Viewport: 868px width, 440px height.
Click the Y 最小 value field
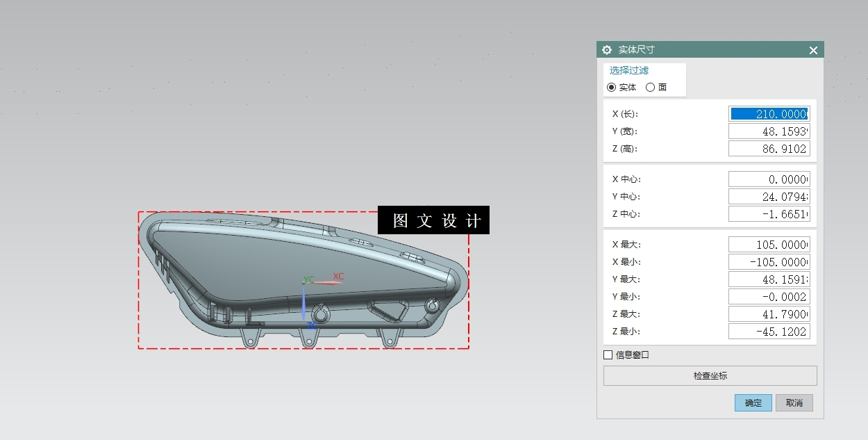click(x=769, y=297)
